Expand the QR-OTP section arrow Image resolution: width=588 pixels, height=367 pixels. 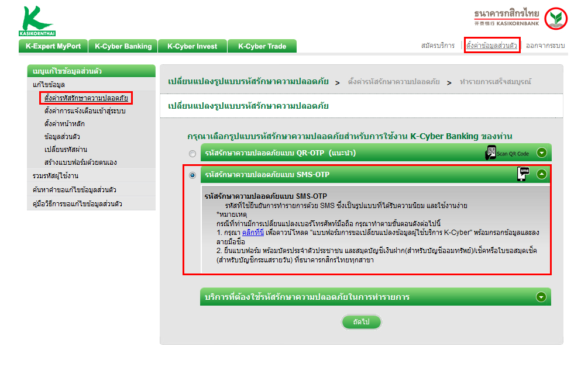tap(542, 153)
